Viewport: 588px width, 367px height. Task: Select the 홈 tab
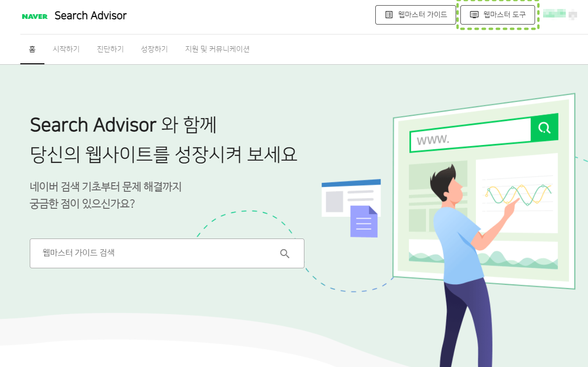tap(32, 49)
